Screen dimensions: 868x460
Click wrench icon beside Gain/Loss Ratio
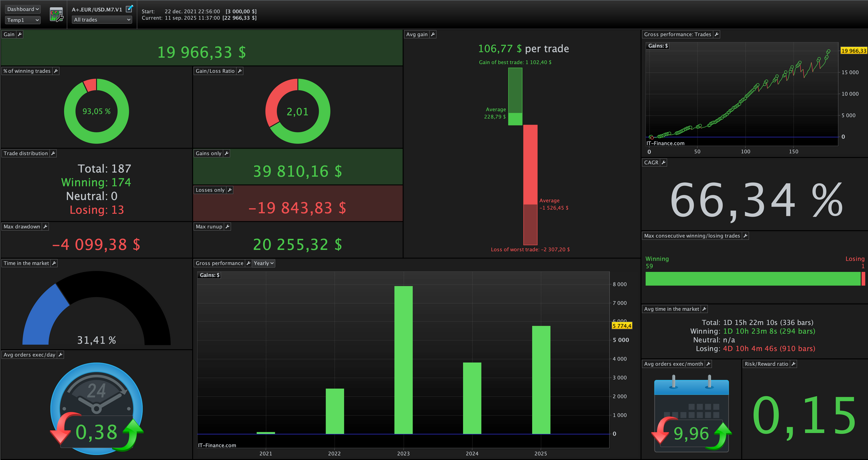pos(240,71)
